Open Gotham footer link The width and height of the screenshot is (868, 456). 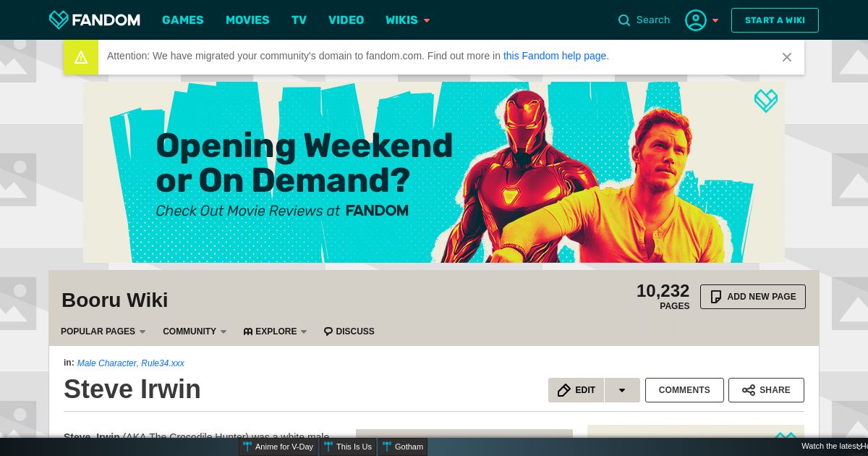click(x=404, y=447)
